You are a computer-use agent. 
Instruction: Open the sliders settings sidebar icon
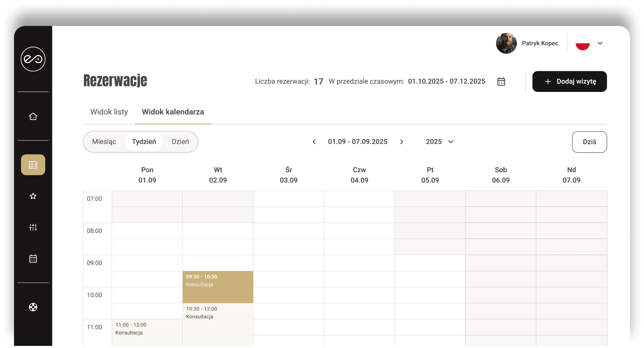[x=33, y=227]
